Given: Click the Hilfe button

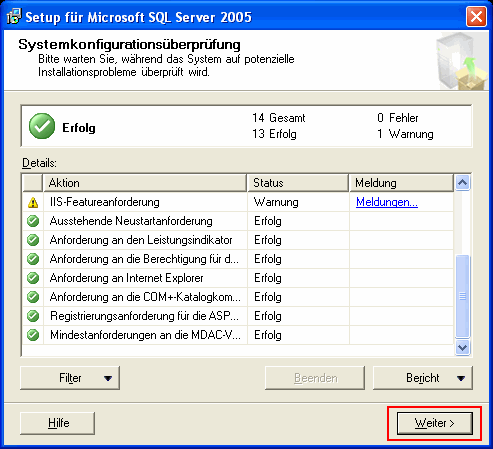Looking at the screenshot, I should [58, 423].
